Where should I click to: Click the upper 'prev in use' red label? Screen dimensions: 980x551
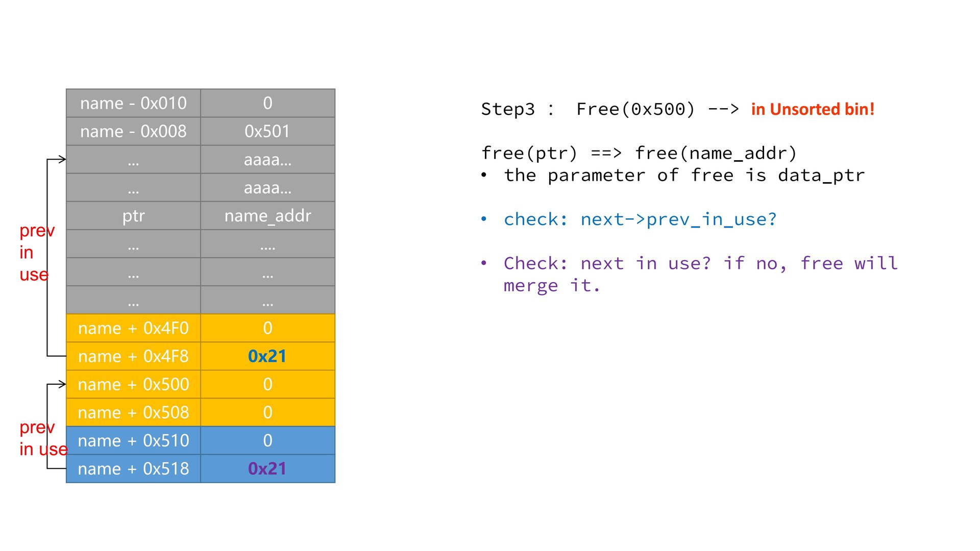pos(37,253)
